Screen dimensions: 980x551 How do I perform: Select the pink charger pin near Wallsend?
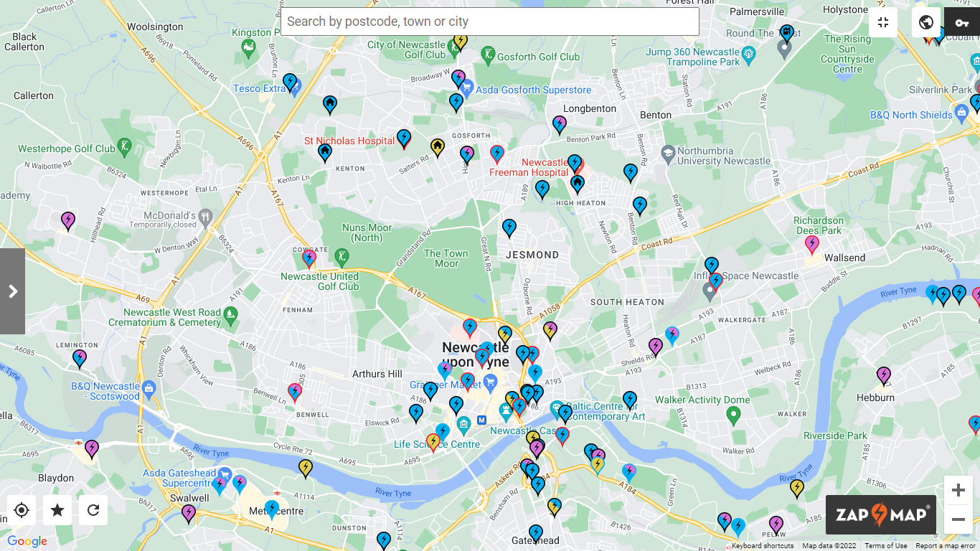point(811,244)
